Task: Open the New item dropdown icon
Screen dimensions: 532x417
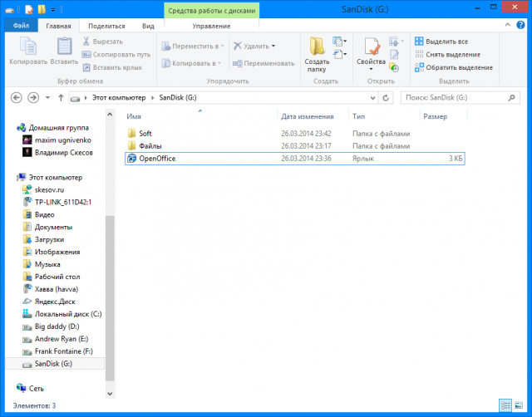Action: pos(340,42)
